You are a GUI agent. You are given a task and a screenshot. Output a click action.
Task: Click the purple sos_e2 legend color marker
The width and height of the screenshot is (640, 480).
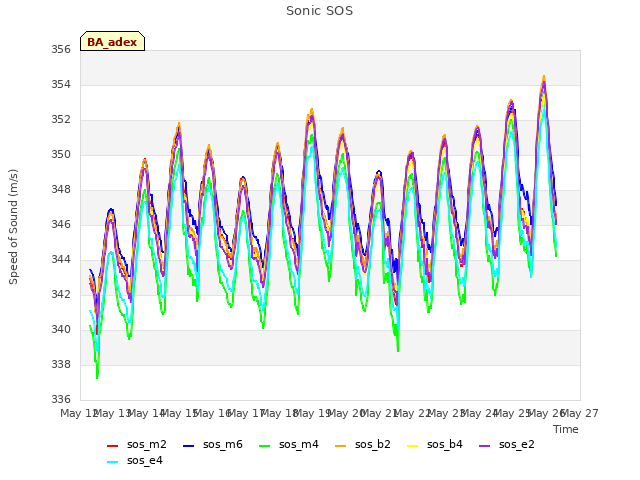coord(484,446)
